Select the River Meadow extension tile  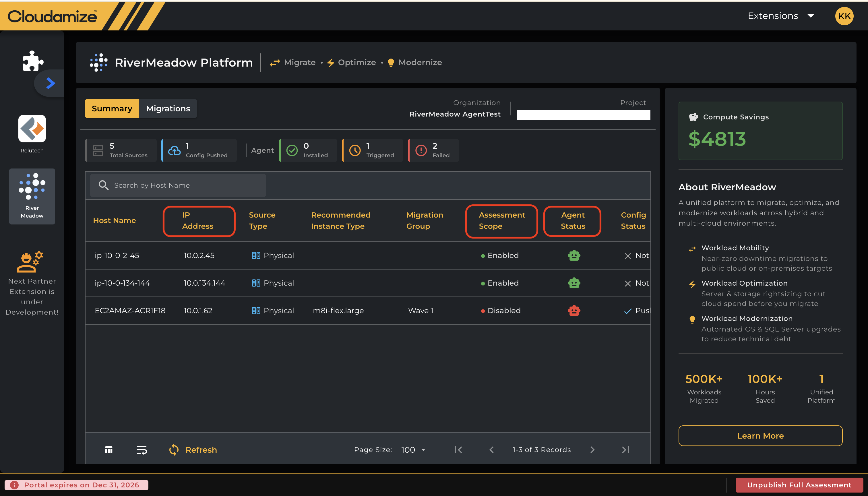[32, 196]
